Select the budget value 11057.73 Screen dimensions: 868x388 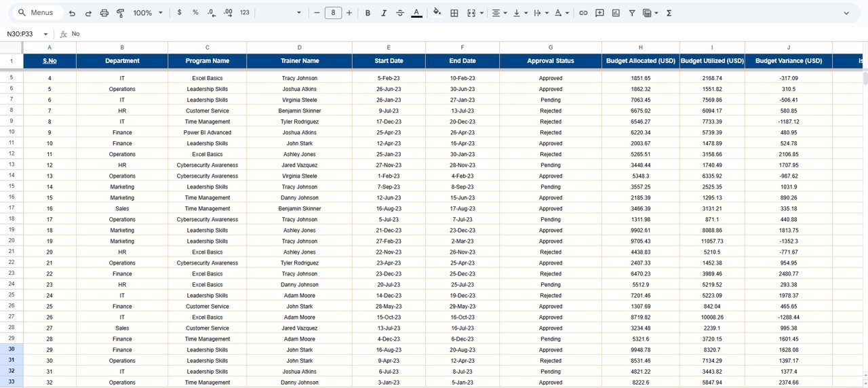[712, 241]
